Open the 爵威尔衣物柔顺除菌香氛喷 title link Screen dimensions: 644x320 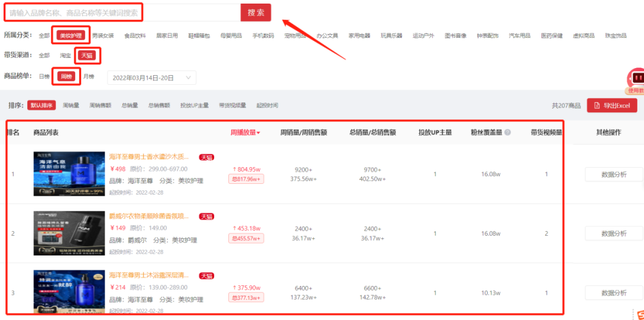pyautogui.click(x=150, y=216)
